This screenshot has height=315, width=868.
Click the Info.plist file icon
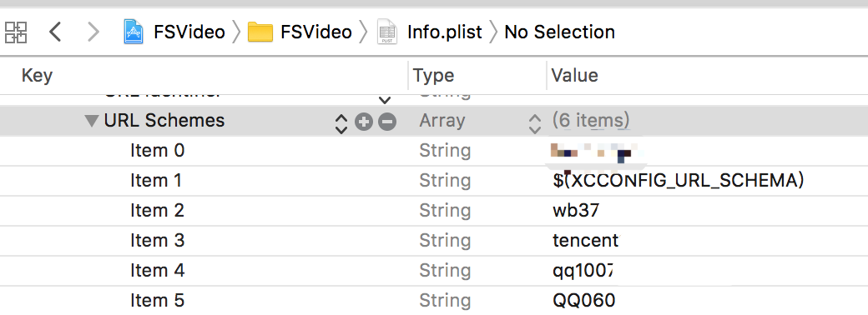pyautogui.click(x=387, y=32)
